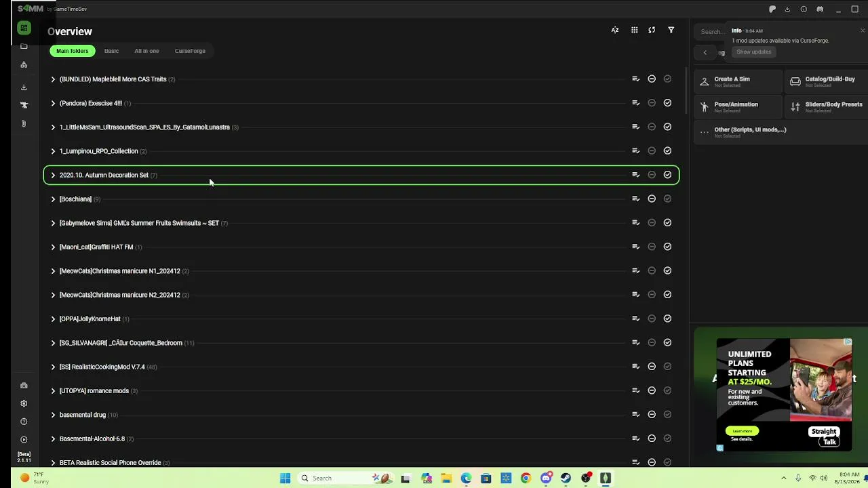
Task: Select the Sliders/Body Presets category
Action: [x=827, y=106]
